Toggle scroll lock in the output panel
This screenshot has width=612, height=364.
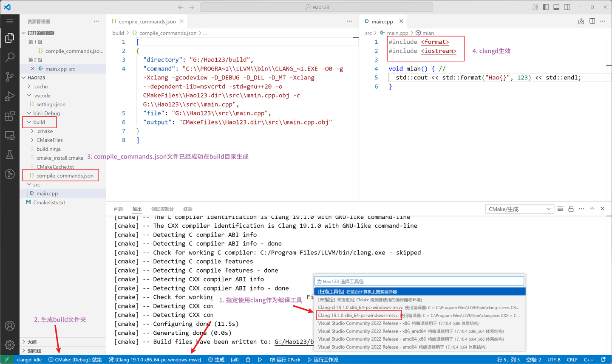pyautogui.click(x=571, y=209)
